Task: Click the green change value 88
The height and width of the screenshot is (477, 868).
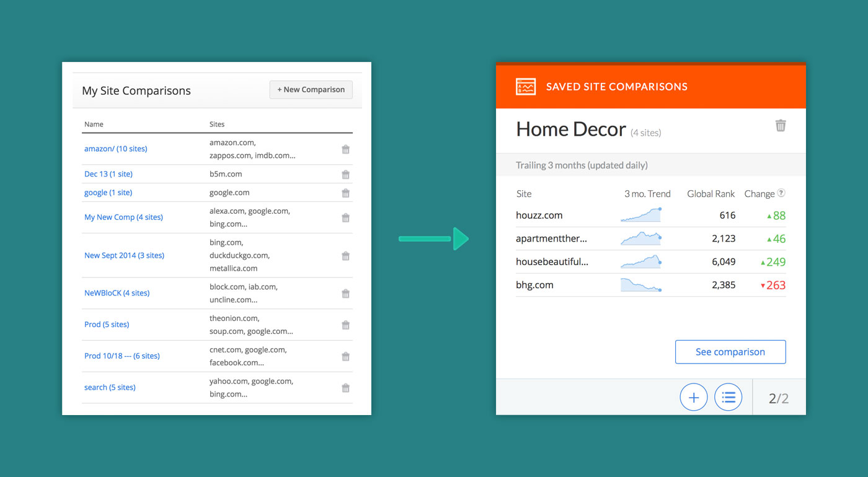Action: [779, 216]
